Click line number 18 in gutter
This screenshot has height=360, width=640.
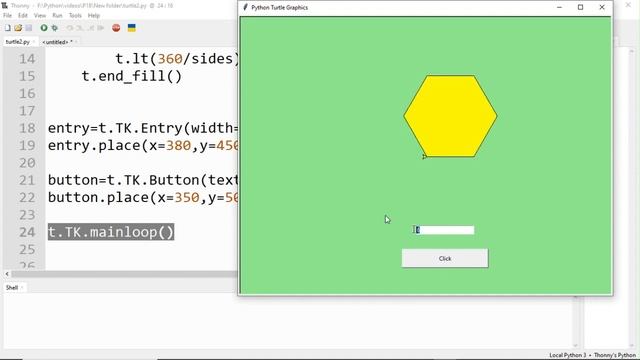pyautogui.click(x=27, y=128)
